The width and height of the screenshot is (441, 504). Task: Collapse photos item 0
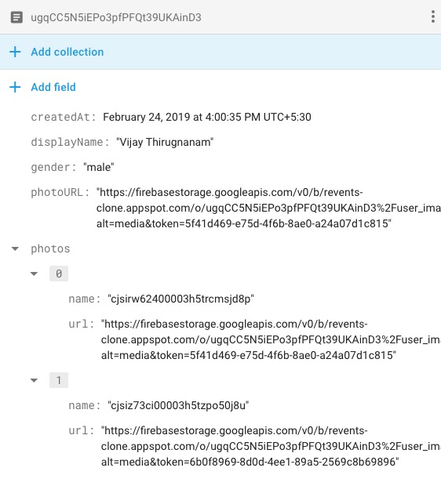34,274
